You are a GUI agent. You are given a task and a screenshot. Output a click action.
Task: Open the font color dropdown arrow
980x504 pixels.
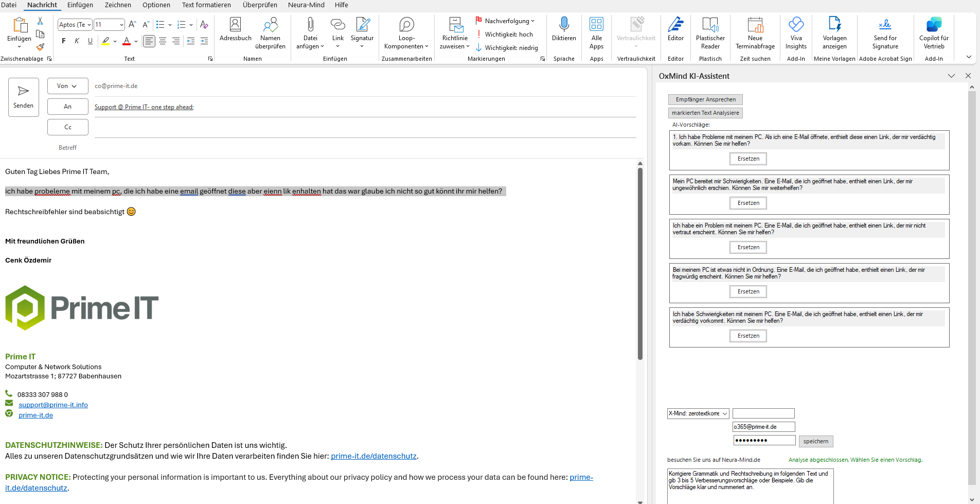point(136,41)
